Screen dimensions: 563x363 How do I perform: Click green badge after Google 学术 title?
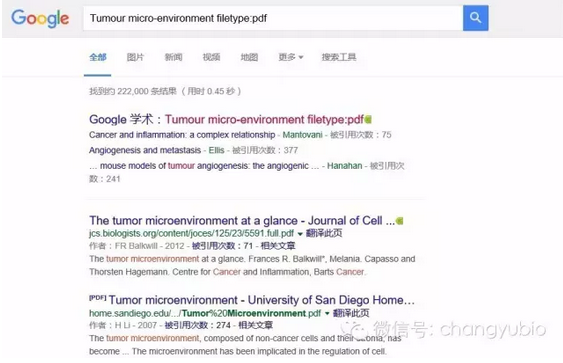click(368, 119)
